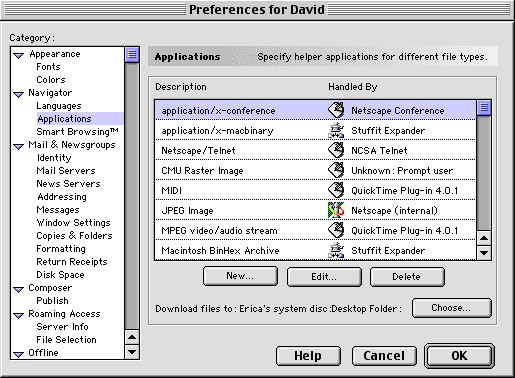
Task: Delete the selected helper application
Action: point(407,277)
